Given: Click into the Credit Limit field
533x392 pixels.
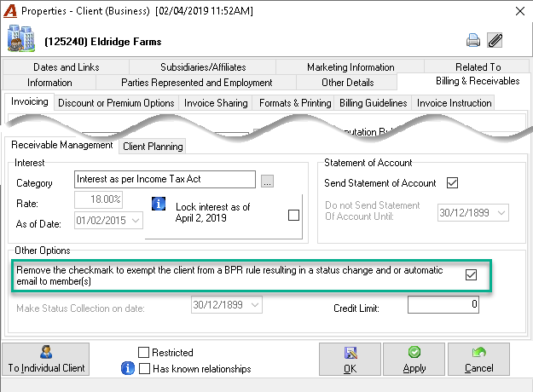Looking at the screenshot, I should pyautogui.click(x=443, y=304).
